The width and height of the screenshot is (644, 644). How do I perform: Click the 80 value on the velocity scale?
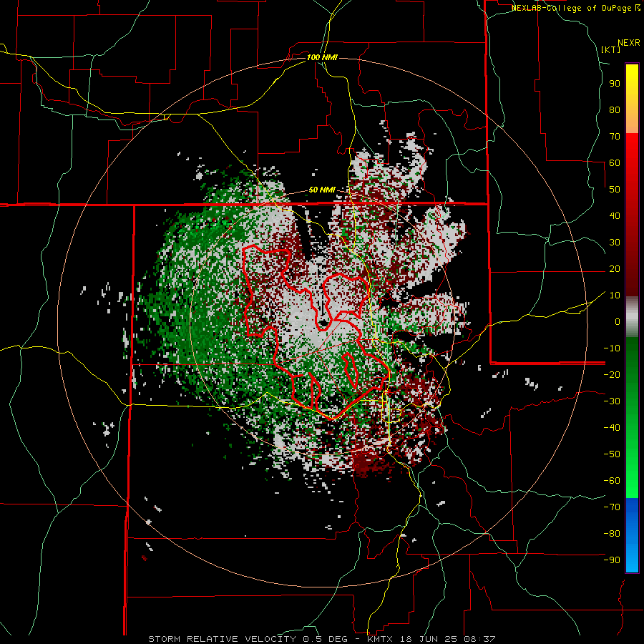click(x=615, y=109)
